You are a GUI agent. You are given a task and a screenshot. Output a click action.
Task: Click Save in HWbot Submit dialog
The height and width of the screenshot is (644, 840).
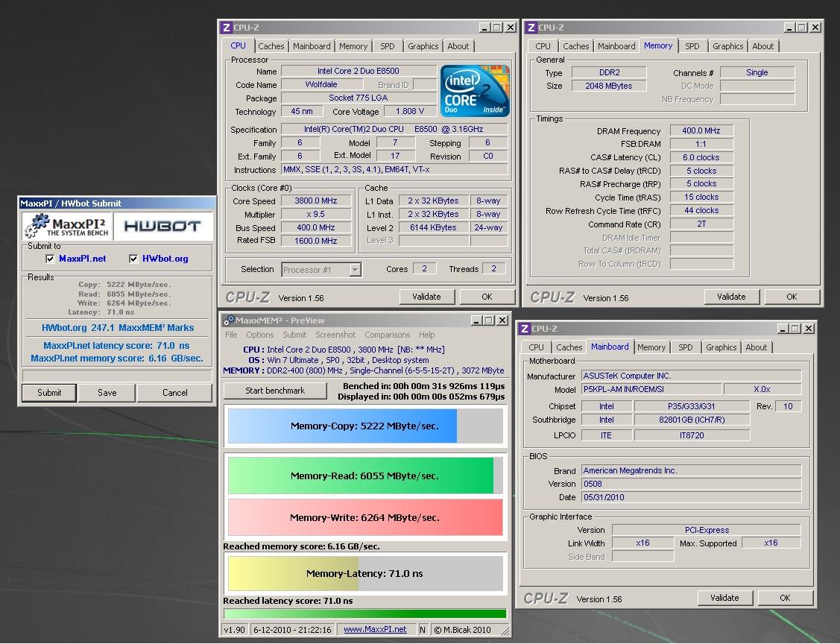(107, 393)
